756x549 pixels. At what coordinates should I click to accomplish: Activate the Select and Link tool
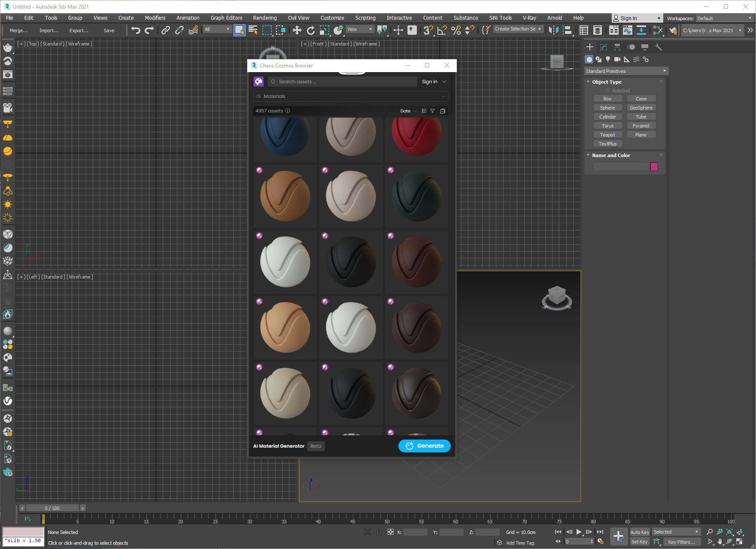165,30
